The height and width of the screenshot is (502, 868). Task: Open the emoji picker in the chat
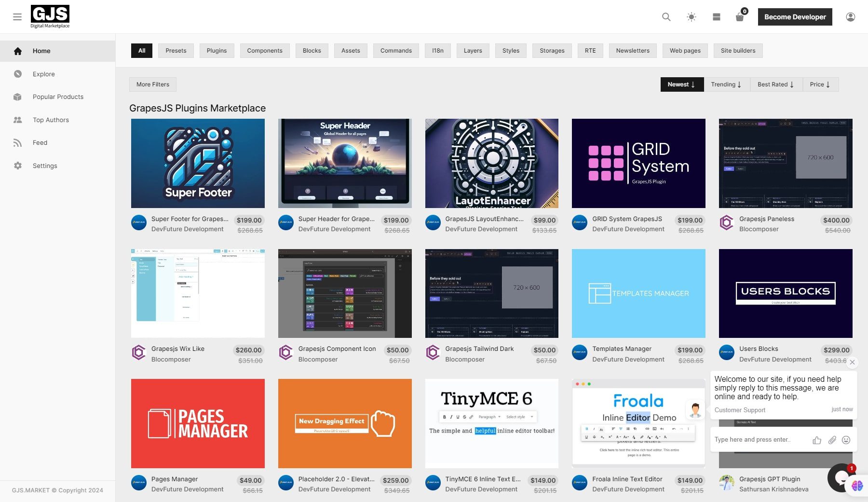pyautogui.click(x=846, y=440)
